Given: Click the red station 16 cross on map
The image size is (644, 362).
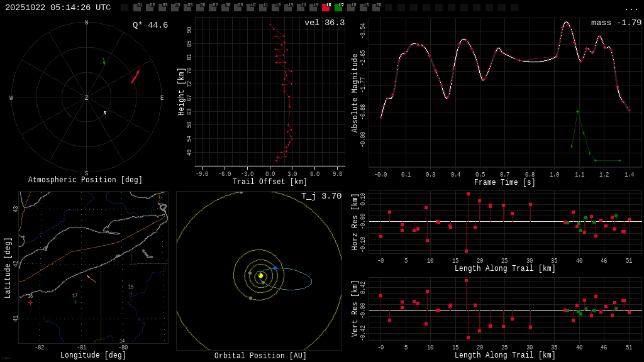Looking at the screenshot, I should 30,302.
